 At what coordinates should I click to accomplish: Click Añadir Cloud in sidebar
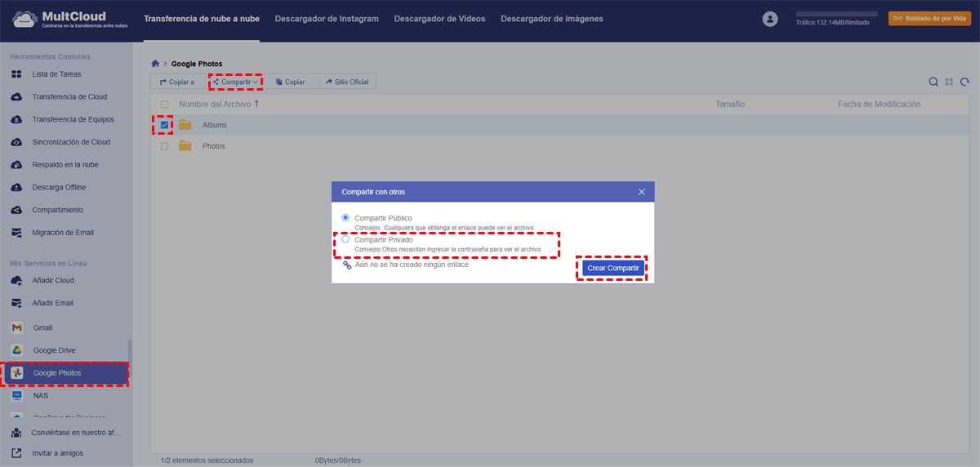coord(53,280)
